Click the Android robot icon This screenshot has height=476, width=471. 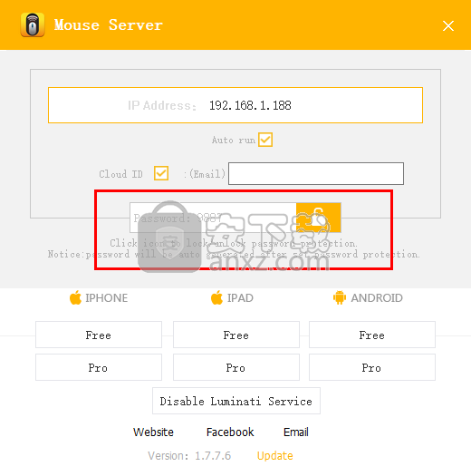pos(340,297)
